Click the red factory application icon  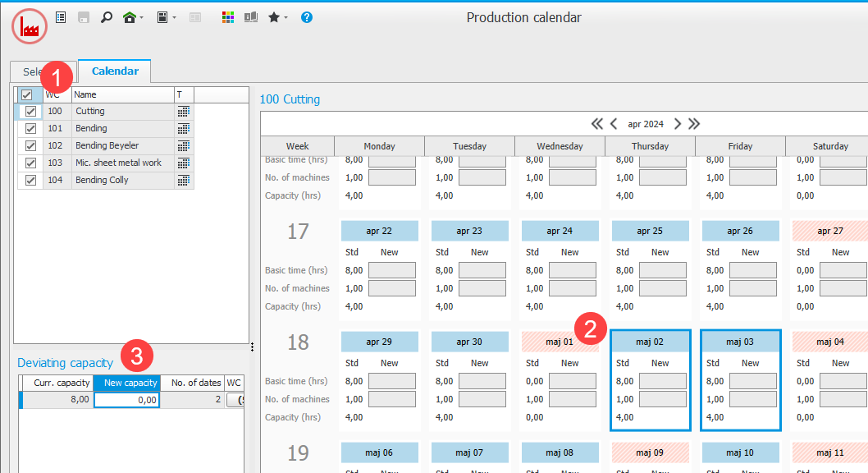tap(30, 27)
